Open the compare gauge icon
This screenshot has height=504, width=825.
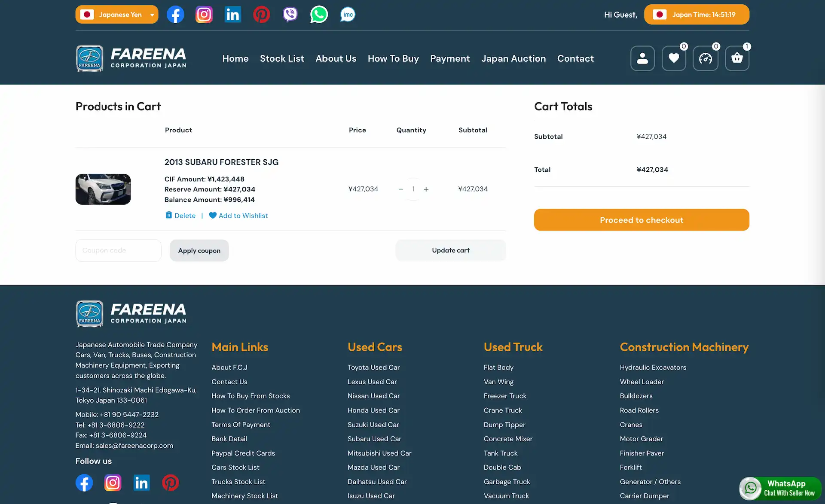tap(705, 58)
